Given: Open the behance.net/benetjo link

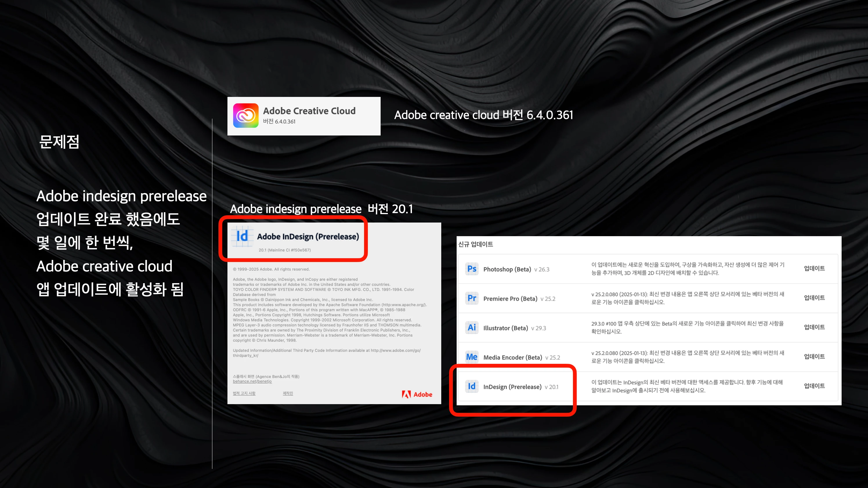Looking at the screenshot, I should coord(252,382).
